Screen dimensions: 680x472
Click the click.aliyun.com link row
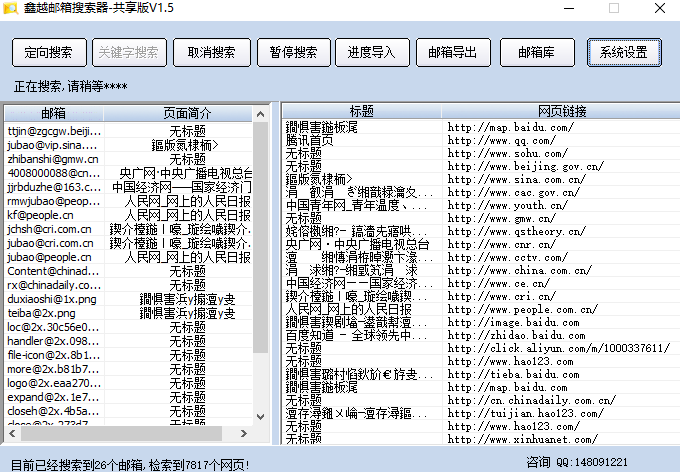click(481, 348)
